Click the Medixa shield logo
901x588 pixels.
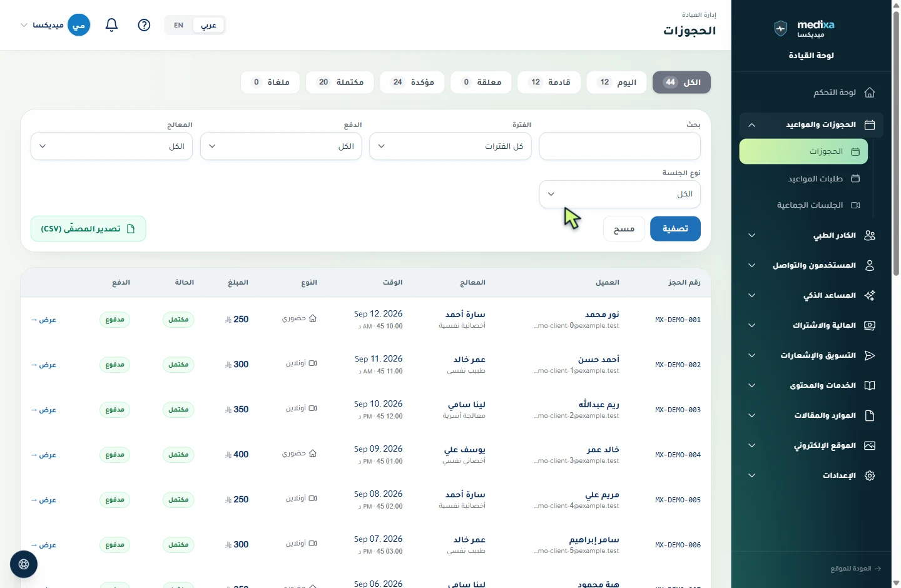780,28
